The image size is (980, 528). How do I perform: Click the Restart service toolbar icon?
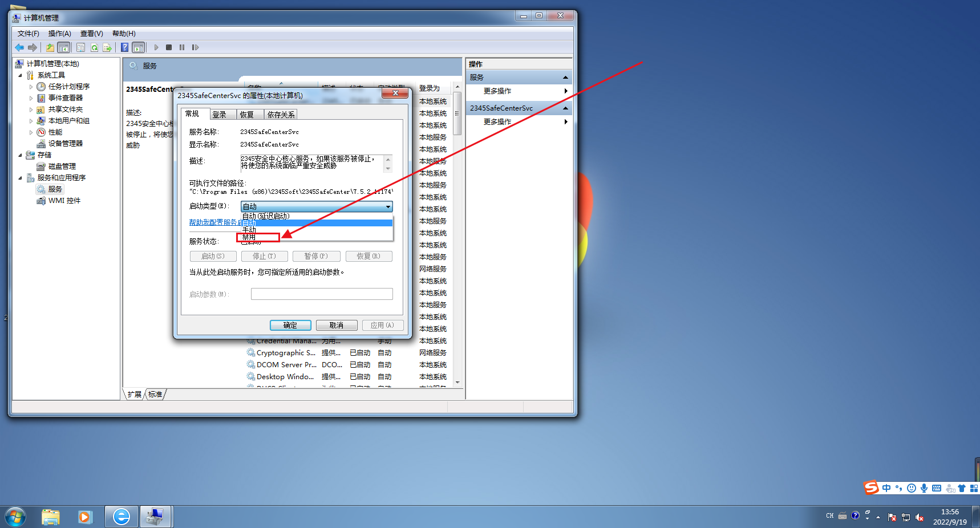pos(195,47)
